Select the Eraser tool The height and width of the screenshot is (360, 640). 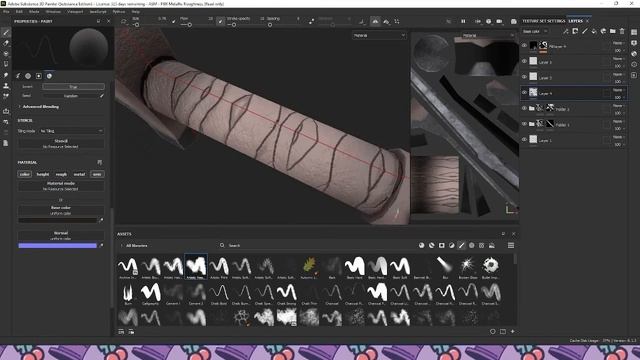(6, 43)
